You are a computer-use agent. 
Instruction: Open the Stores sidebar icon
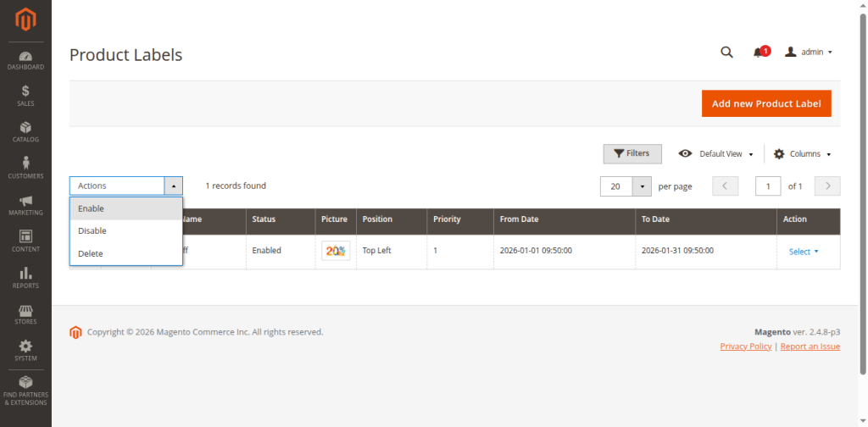coord(25,313)
